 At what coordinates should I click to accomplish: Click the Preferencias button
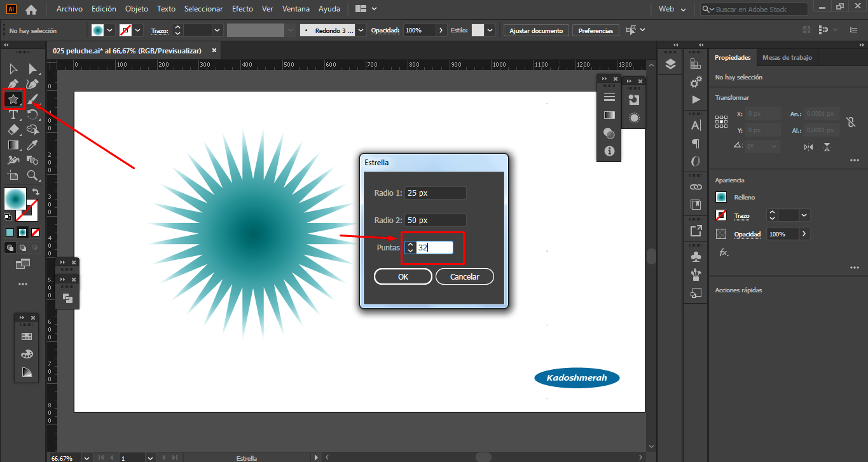596,31
